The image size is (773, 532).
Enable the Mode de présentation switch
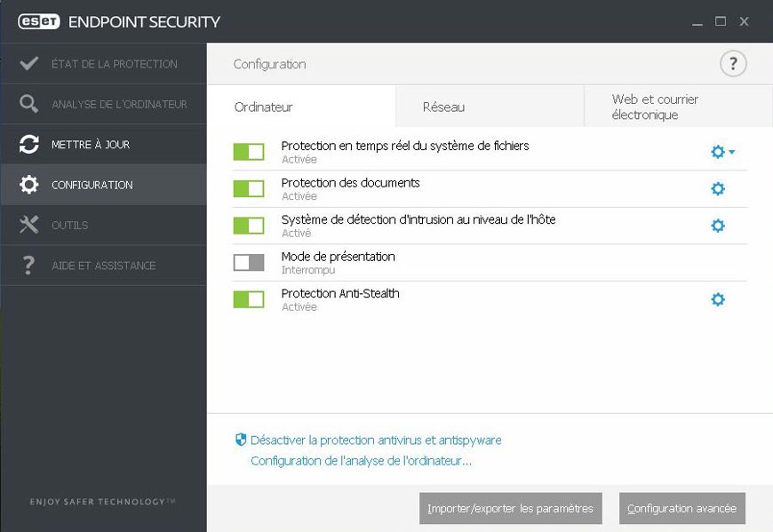click(249, 262)
